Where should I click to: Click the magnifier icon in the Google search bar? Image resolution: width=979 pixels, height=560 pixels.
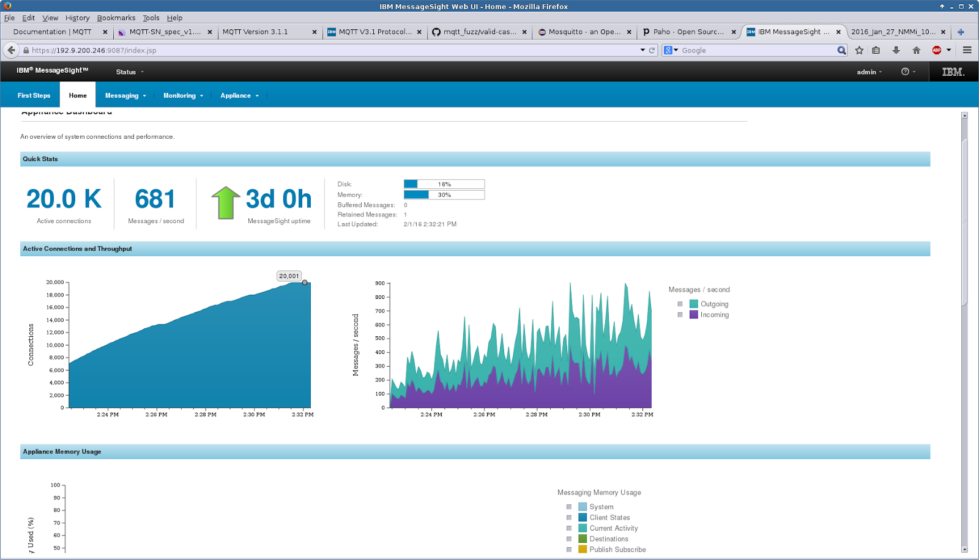click(842, 50)
